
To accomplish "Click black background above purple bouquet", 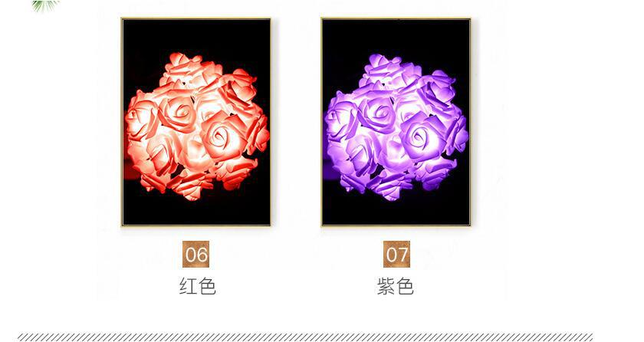I will [396, 35].
